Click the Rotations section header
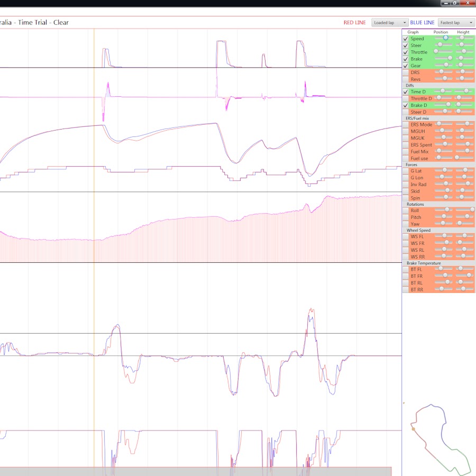Screen dimensions: 476x476 [x=415, y=204]
